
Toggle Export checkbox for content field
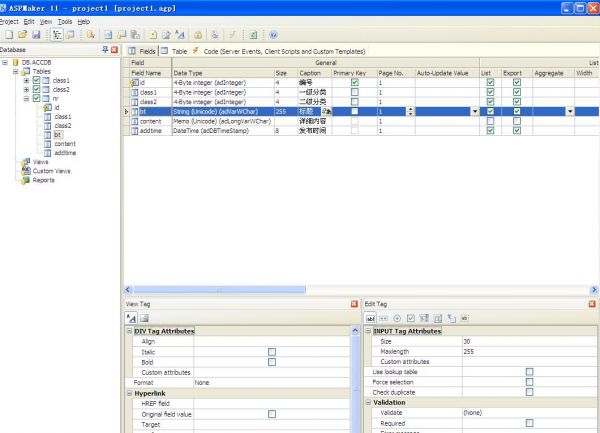point(517,120)
